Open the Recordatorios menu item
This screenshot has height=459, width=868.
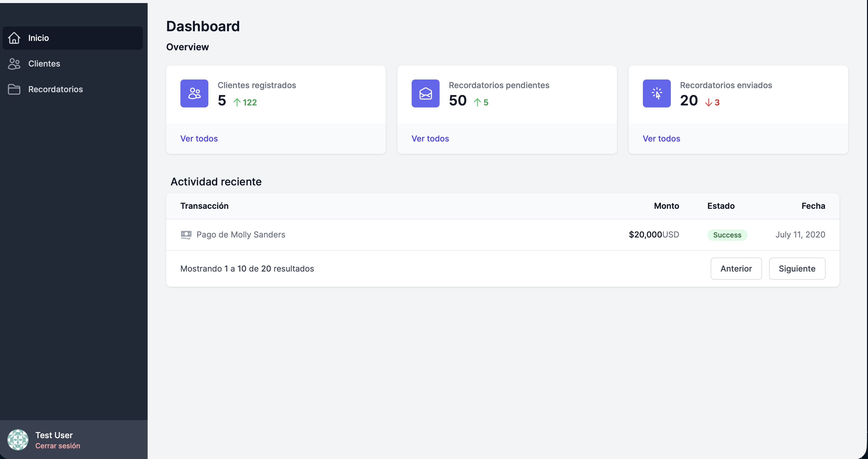[56, 89]
